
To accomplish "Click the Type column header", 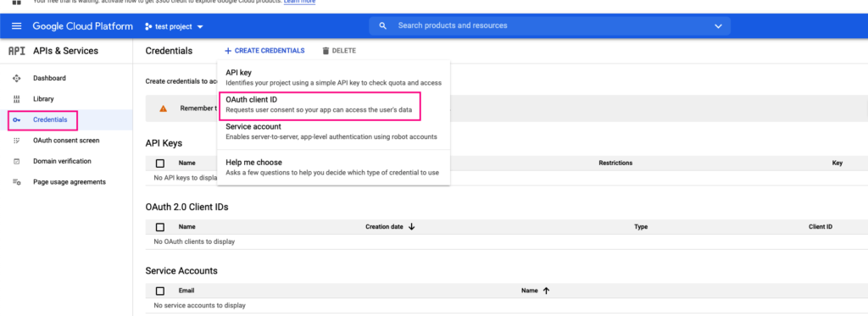I will pyautogui.click(x=641, y=227).
